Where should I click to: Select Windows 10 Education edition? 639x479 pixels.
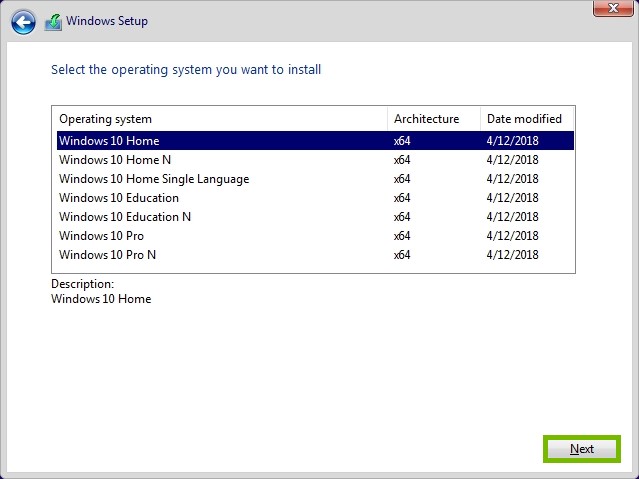click(x=315, y=198)
